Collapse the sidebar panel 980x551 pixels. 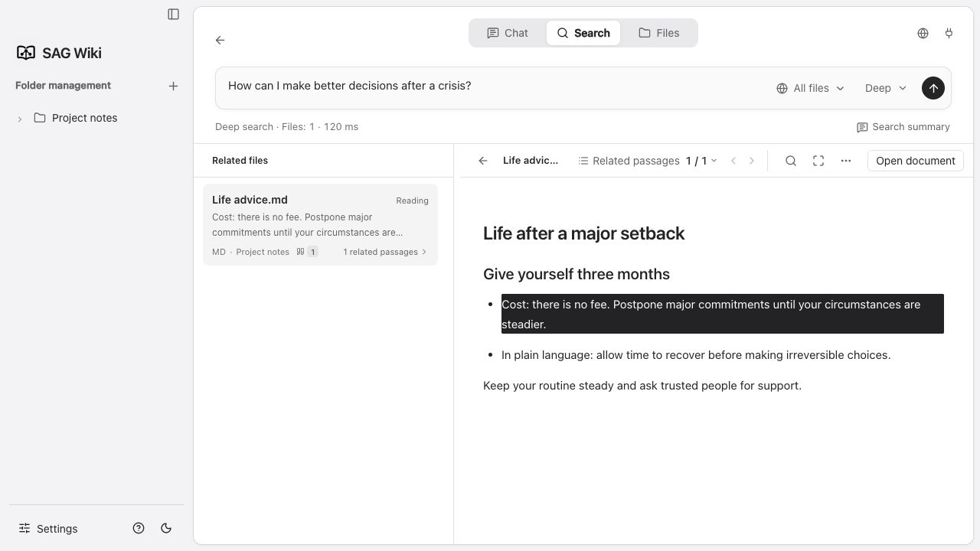[x=174, y=14]
